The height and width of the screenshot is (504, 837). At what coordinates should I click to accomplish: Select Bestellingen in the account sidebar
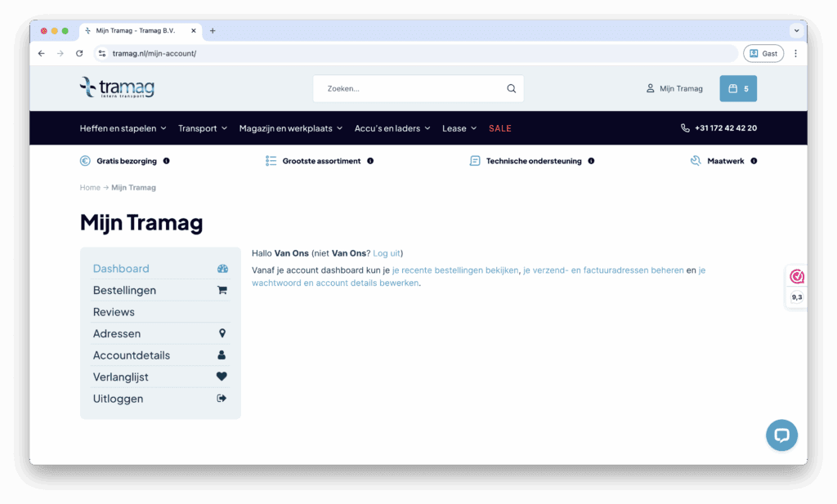(x=124, y=290)
